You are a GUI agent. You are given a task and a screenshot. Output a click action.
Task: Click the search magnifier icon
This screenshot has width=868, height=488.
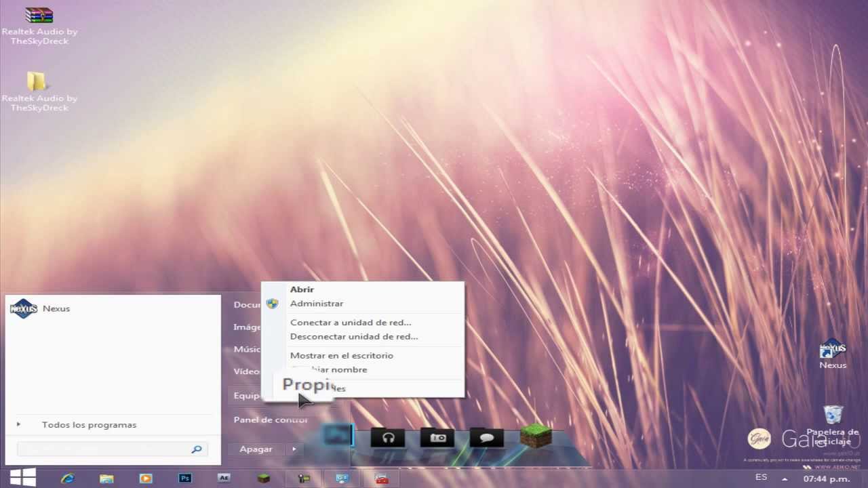[x=197, y=449]
